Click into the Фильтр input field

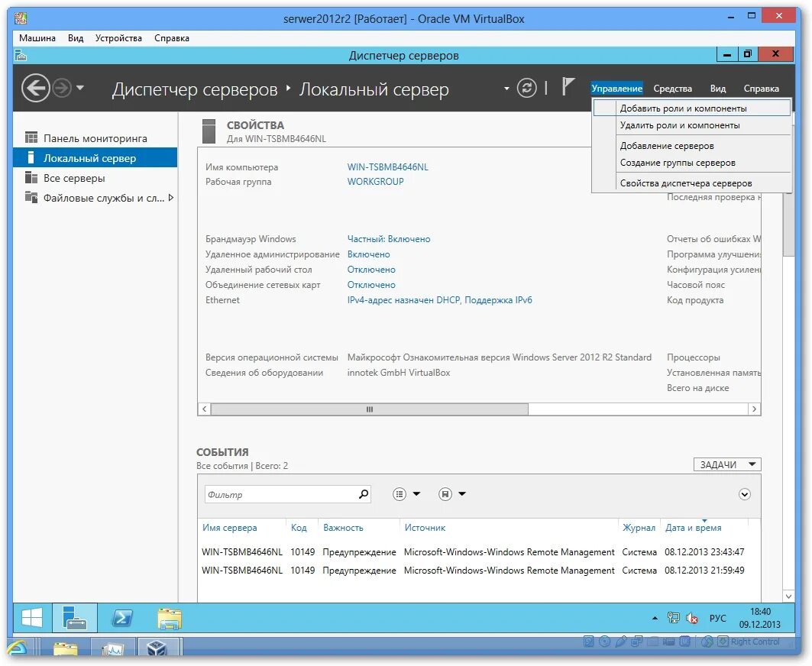point(282,495)
